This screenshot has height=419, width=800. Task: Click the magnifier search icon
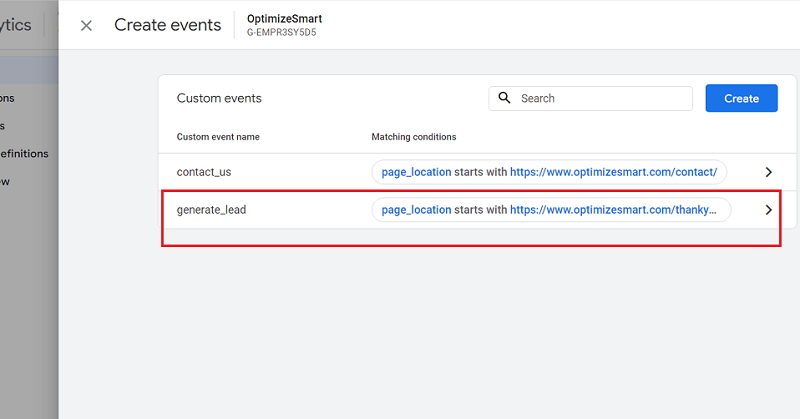tap(504, 97)
